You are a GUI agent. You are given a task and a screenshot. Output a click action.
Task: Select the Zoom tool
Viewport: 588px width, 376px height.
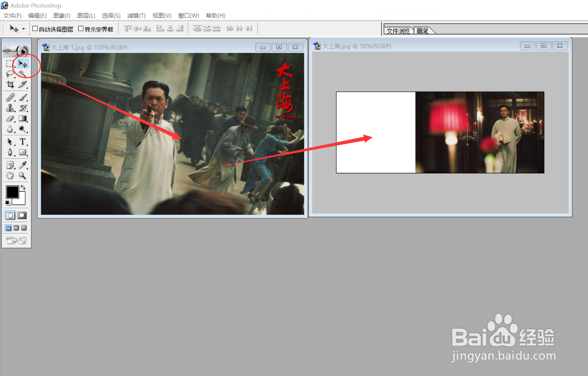(x=22, y=176)
